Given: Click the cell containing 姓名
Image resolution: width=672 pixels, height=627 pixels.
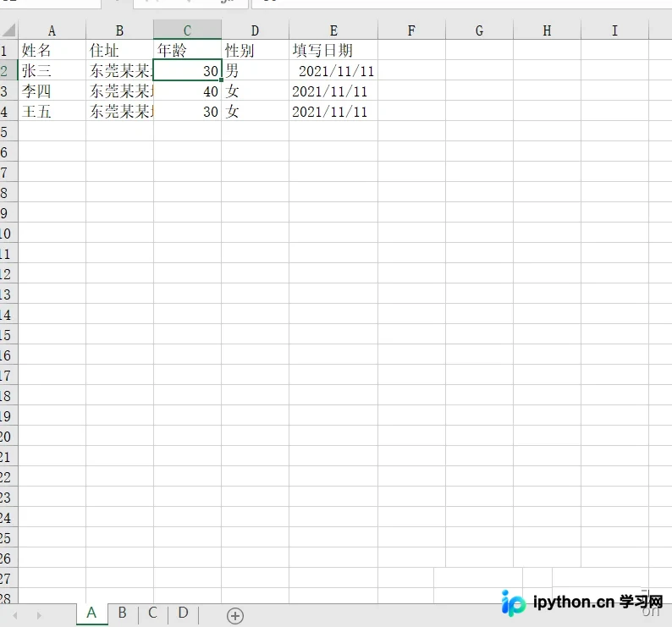Looking at the screenshot, I should click(x=52, y=50).
